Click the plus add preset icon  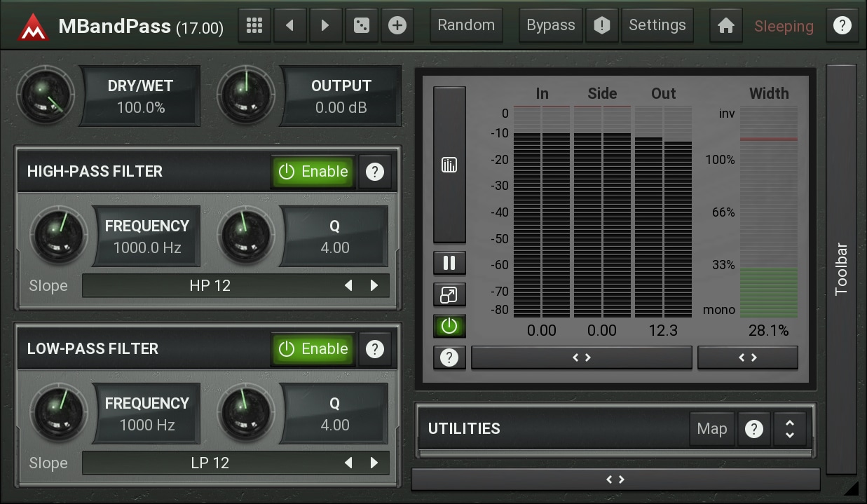pos(397,26)
